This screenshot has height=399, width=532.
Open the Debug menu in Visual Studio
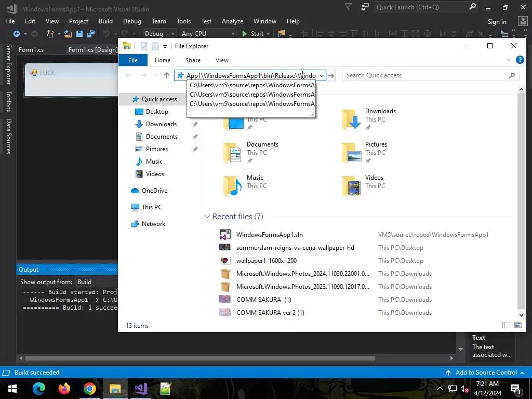click(132, 21)
